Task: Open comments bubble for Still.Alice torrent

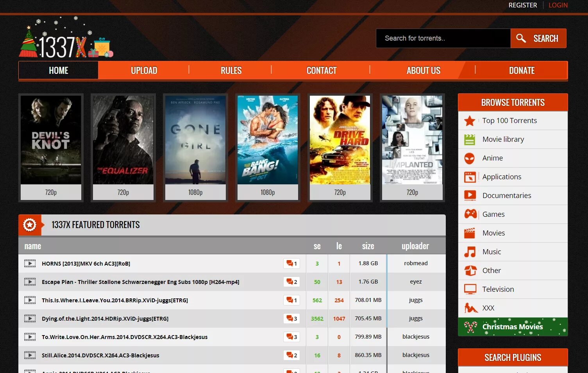Action: (x=291, y=355)
